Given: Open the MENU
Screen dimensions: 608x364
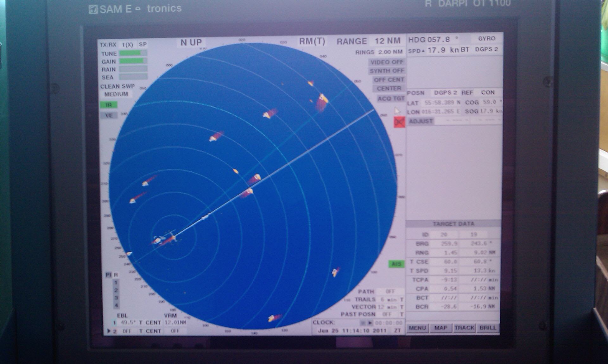Looking at the screenshot, I should point(417,328).
